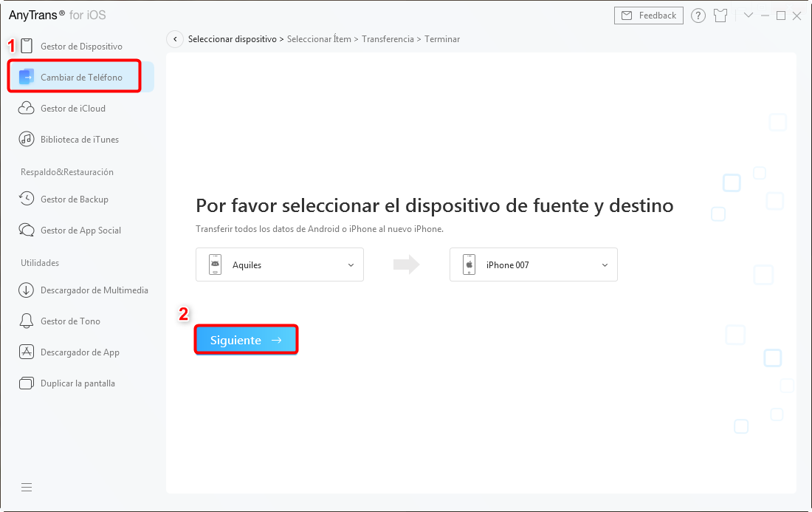The image size is (812, 512).
Task: Click Seleccionar Ítem breadcrumb step
Action: coord(319,39)
